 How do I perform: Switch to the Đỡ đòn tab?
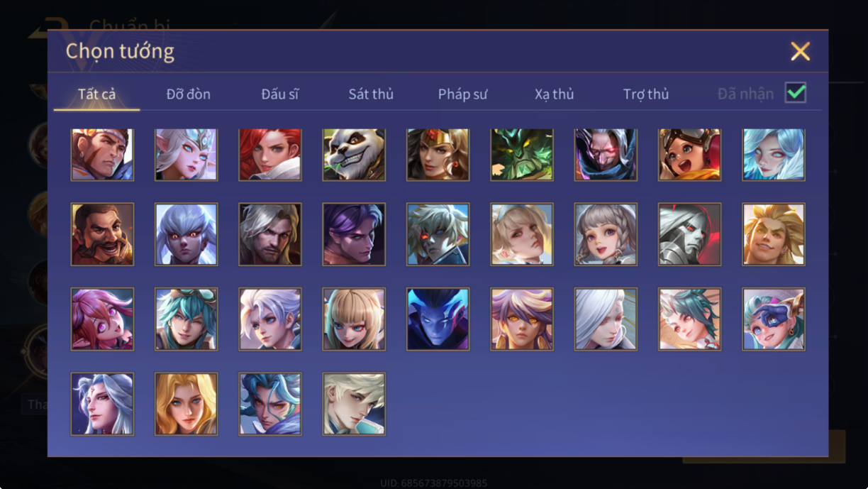[189, 94]
